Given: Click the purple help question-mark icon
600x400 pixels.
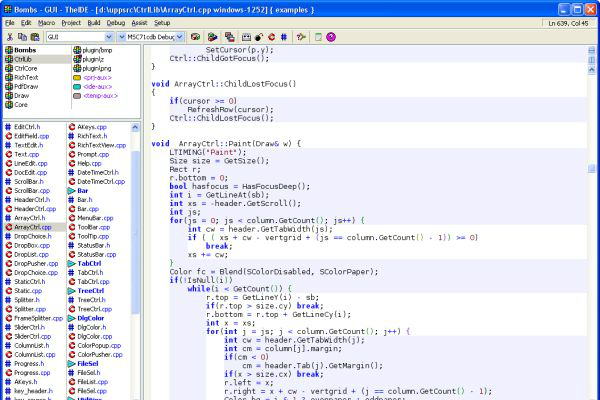Looking at the screenshot, I should pos(331,37).
